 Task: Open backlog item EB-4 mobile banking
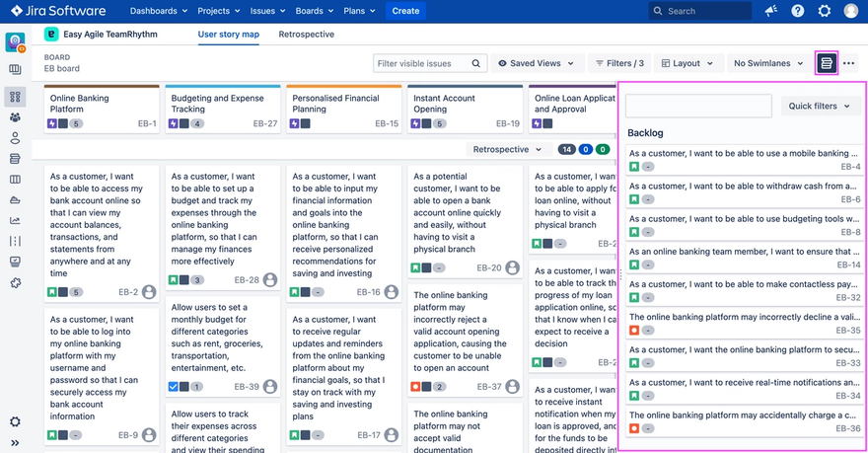tap(745, 160)
